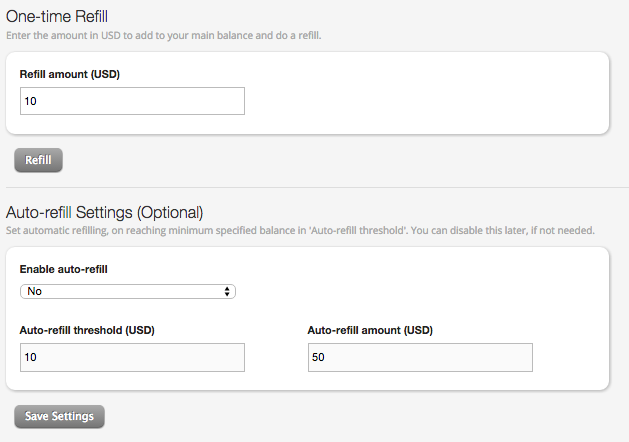Click the 'Auto-refill threshold (USD)' label
The width and height of the screenshot is (629, 442).
pyautogui.click(x=87, y=330)
